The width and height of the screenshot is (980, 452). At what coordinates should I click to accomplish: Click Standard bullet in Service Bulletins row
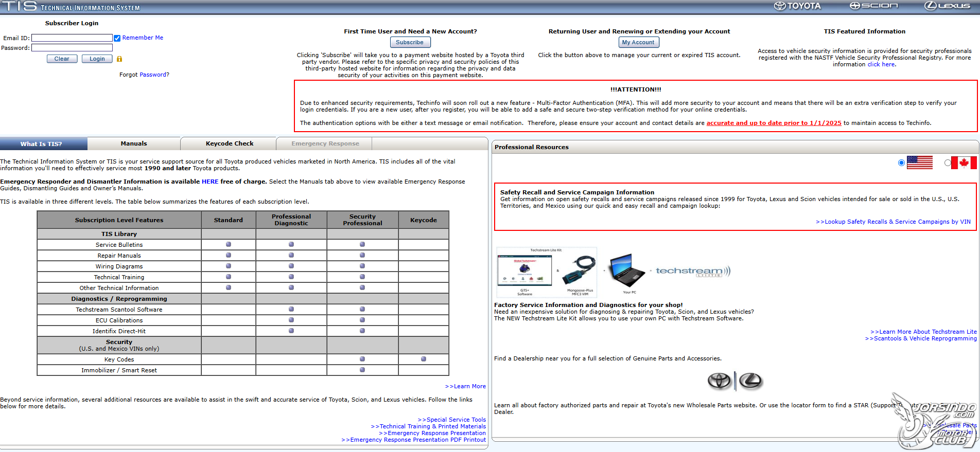pyautogui.click(x=229, y=245)
